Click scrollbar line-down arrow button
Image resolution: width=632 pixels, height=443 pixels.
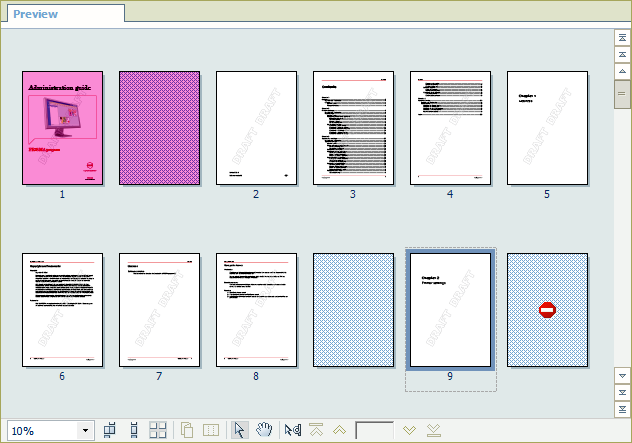point(621,375)
